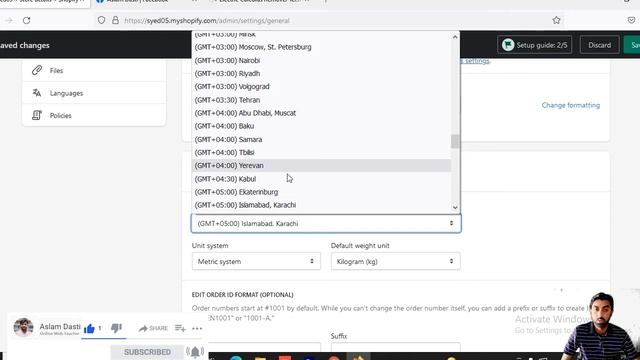This screenshot has width=640, height=360.
Task: Click the notification bell icon
Action: point(195,352)
